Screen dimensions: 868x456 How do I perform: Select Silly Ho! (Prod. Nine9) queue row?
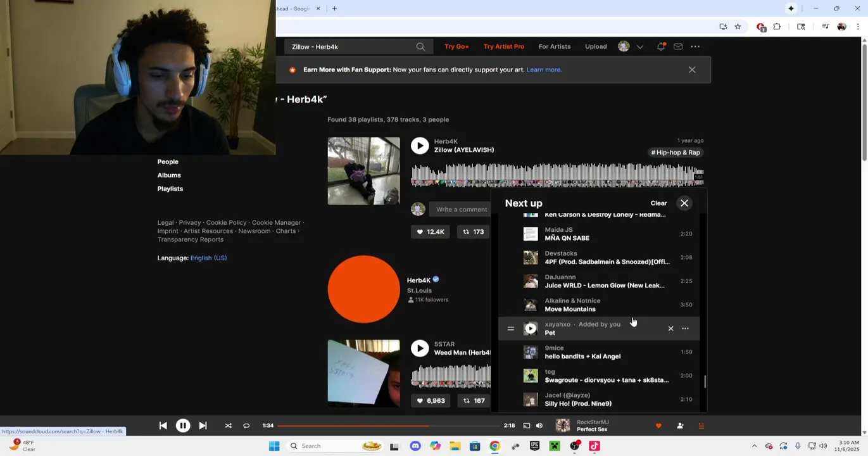tap(599, 400)
